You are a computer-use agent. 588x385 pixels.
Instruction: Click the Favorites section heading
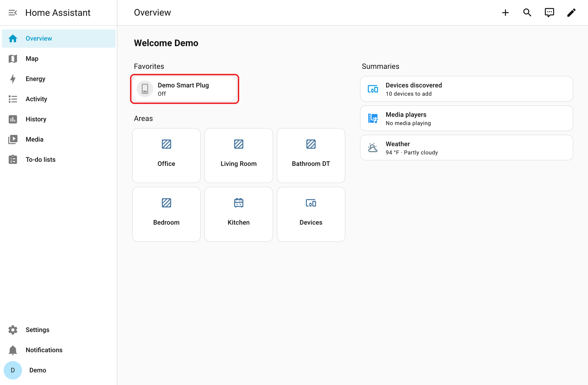[x=149, y=67]
